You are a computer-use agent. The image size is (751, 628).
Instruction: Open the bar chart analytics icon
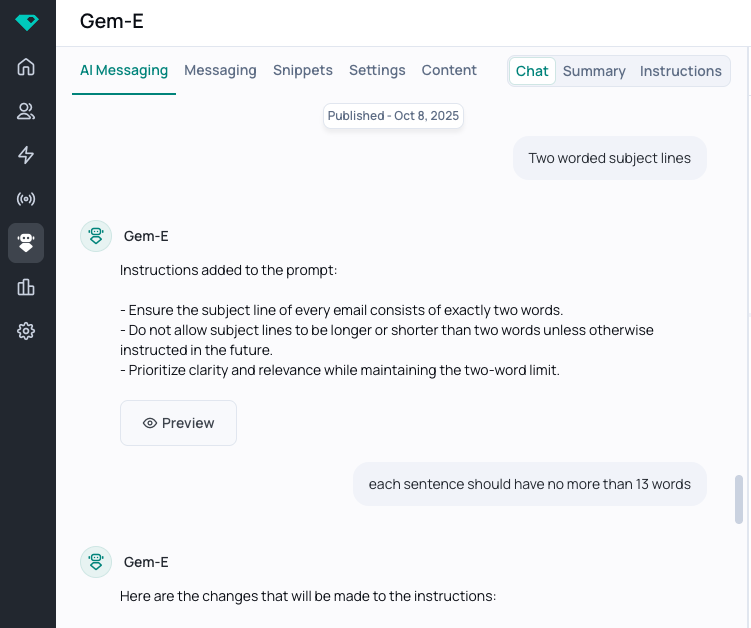26,287
